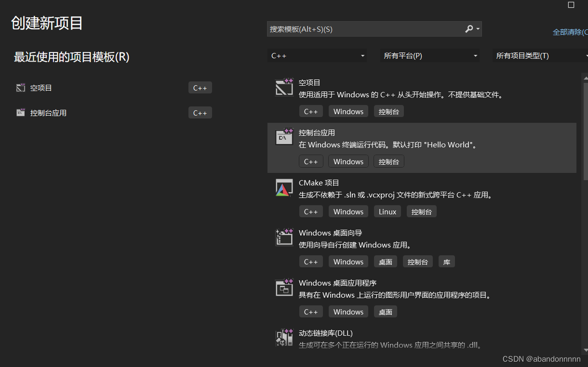Select the Windows 桌面向导 template title

tap(331, 233)
